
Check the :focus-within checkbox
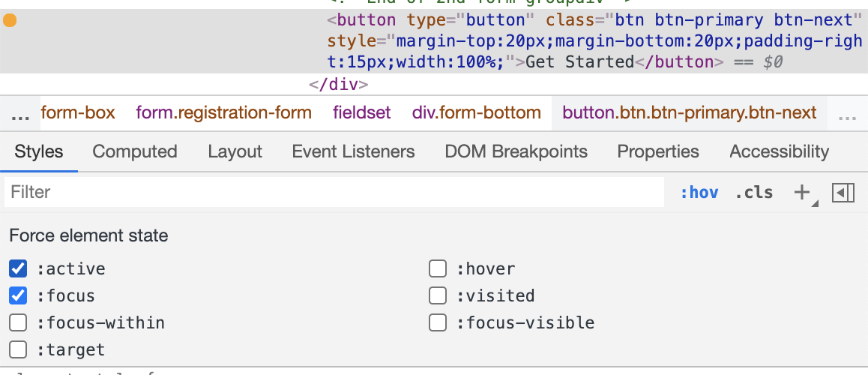18,322
